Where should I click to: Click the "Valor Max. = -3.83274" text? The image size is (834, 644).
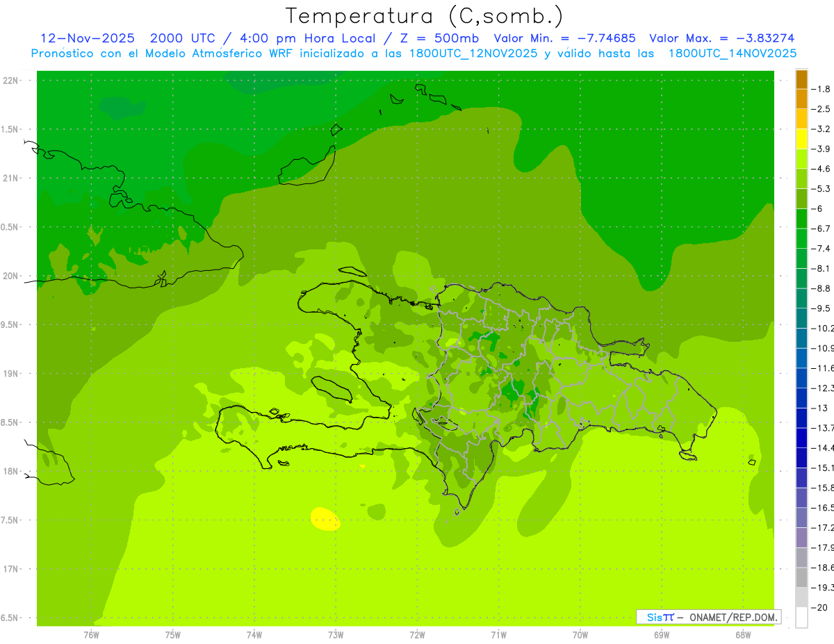point(721,38)
